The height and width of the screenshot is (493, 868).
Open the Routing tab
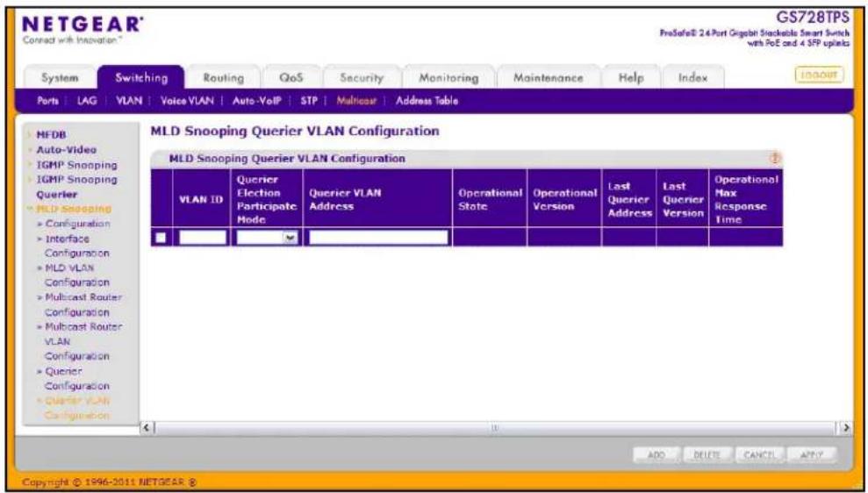223,78
